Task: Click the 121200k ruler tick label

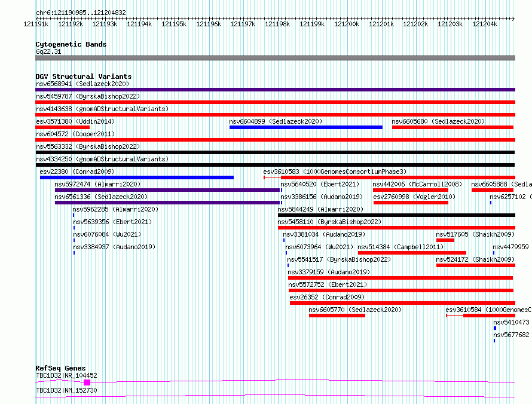Action: click(347, 24)
